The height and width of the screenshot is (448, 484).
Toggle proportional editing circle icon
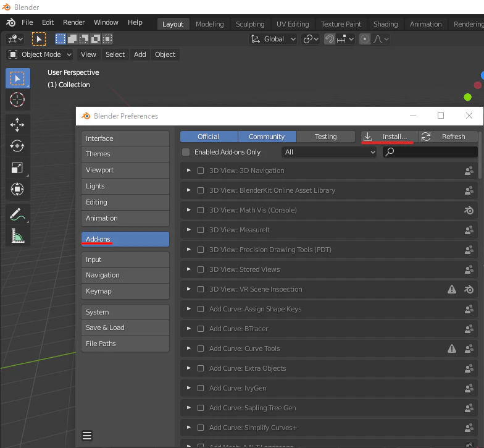[365, 40]
